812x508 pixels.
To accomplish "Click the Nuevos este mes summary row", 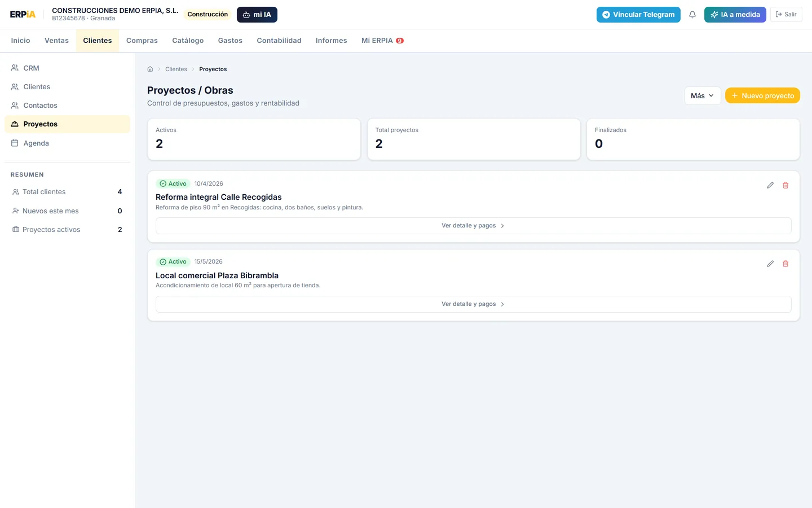I will click(67, 211).
